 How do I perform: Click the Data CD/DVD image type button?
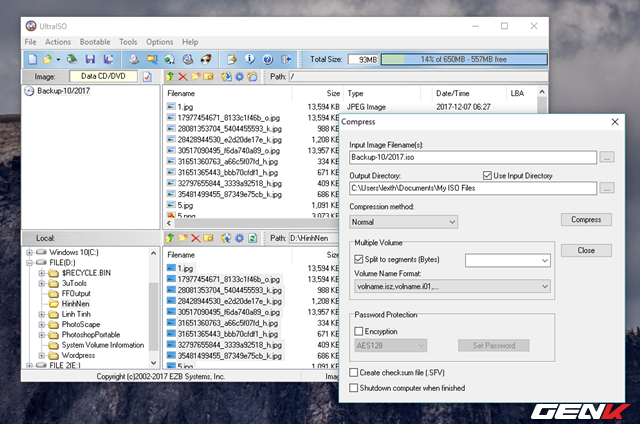point(103,76)
